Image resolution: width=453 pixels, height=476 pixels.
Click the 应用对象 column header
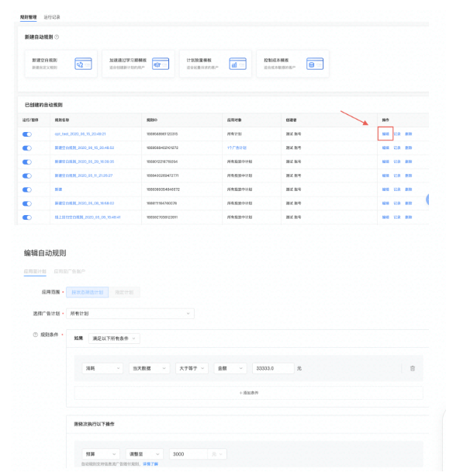coord(234,120)
